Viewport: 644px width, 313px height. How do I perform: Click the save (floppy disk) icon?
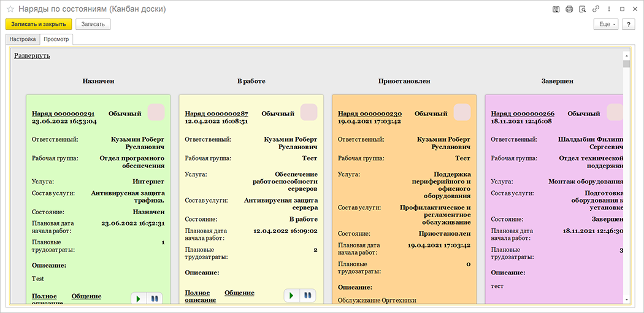click(x=556, y=9)
